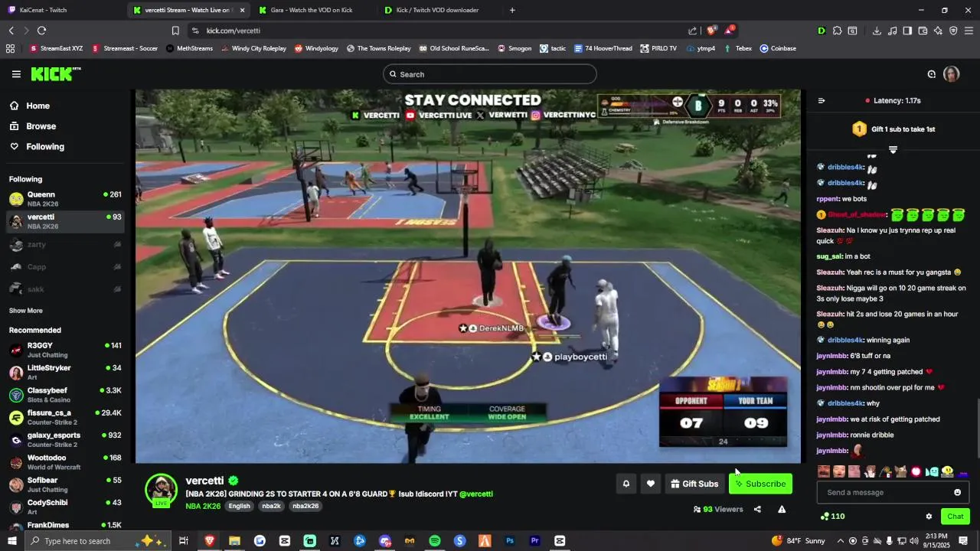Screen dimensions: 980x551
Task: Open Wooltodoo recommended channel
Action: pyautogui.click(x=65, y=462)
